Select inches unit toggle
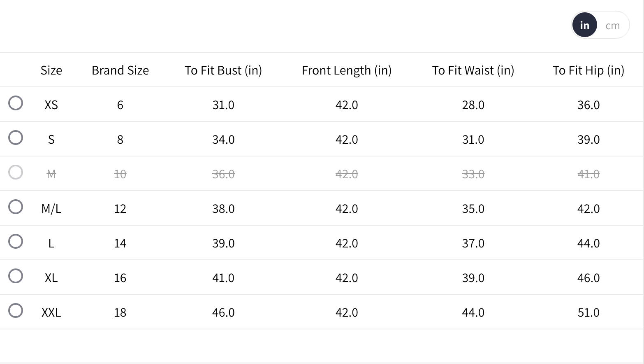This screenshot has width=644, height=364. tap(584, 26)
